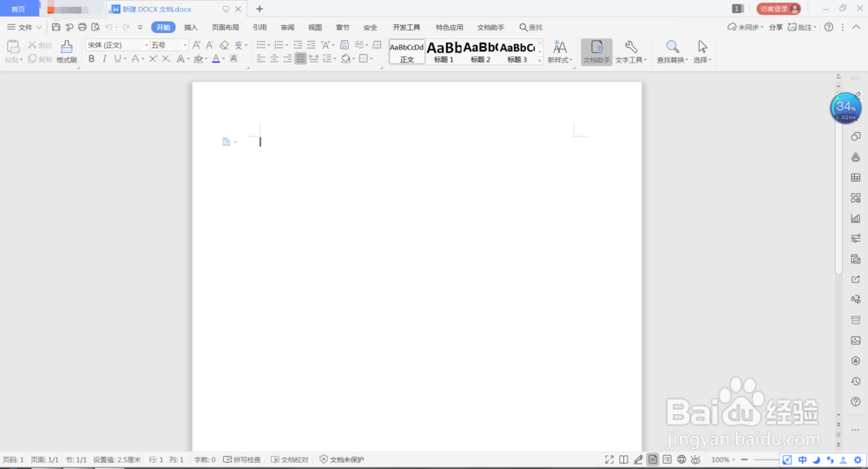Enter full screen from status bar icon
This screenshot has height=469, width=868.
coord(609,459)
